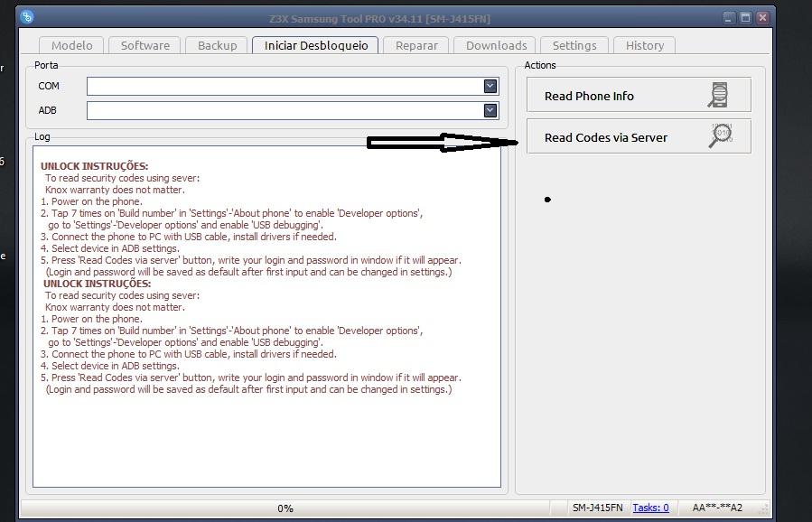Switch to the Settings tab

pos(574,45)
